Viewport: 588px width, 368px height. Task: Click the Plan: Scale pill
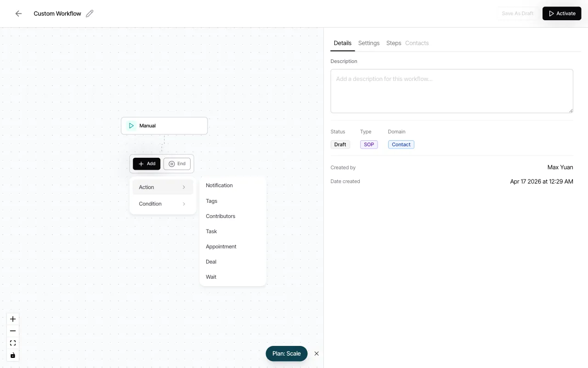[x=286, y=354]
